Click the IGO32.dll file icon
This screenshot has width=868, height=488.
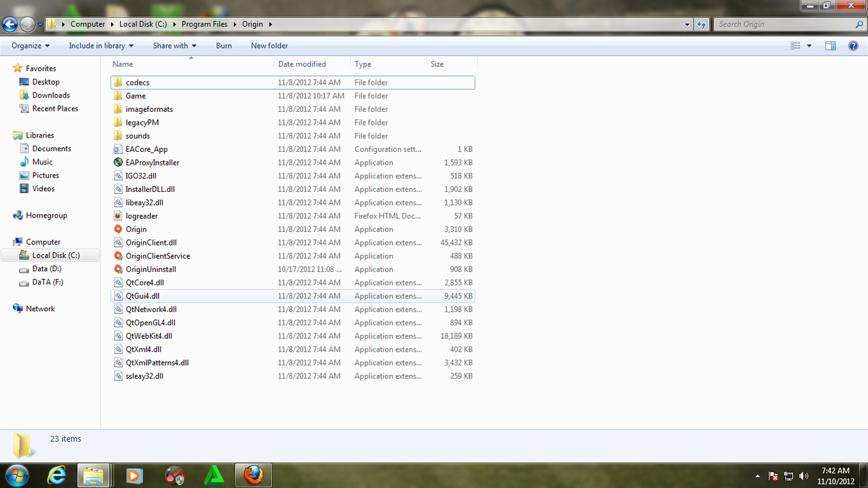(x=118, y=176)
